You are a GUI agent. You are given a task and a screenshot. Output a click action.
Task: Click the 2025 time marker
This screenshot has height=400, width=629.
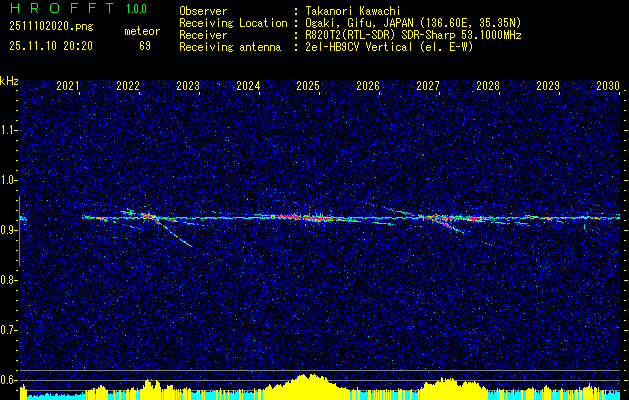[308, 86]
